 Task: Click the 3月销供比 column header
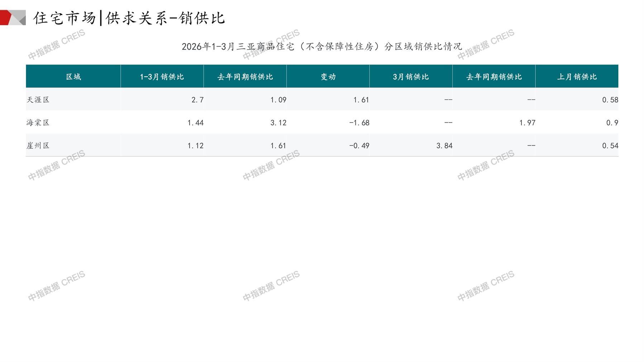coord(411,77)
